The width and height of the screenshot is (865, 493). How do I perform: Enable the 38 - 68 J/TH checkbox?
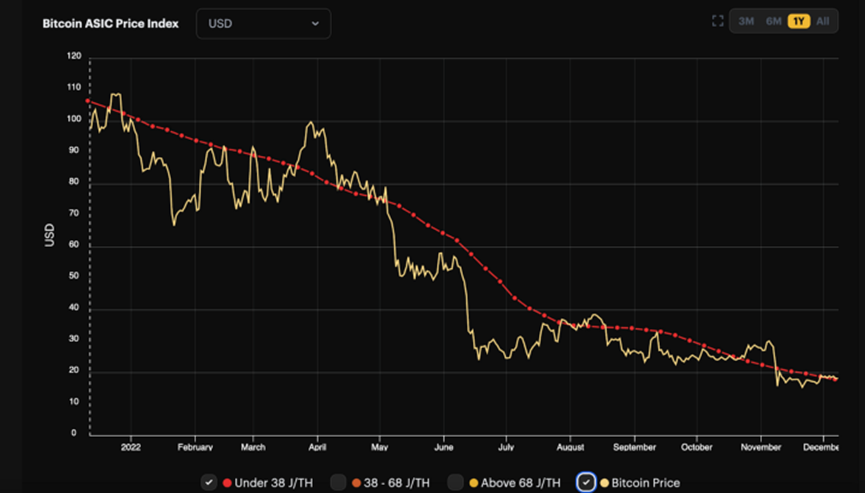[339, 483]
